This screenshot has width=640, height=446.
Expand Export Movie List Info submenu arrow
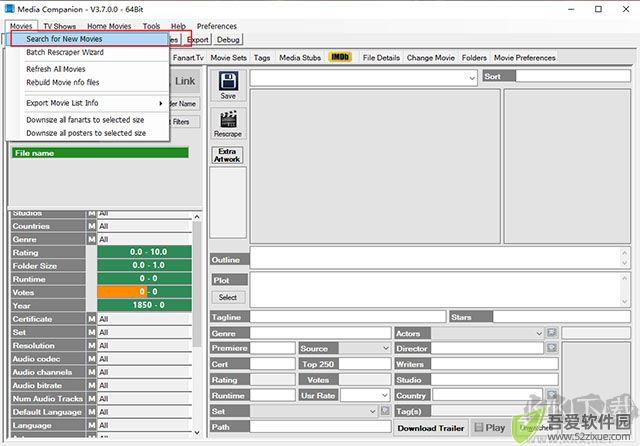tap(161, 103)
